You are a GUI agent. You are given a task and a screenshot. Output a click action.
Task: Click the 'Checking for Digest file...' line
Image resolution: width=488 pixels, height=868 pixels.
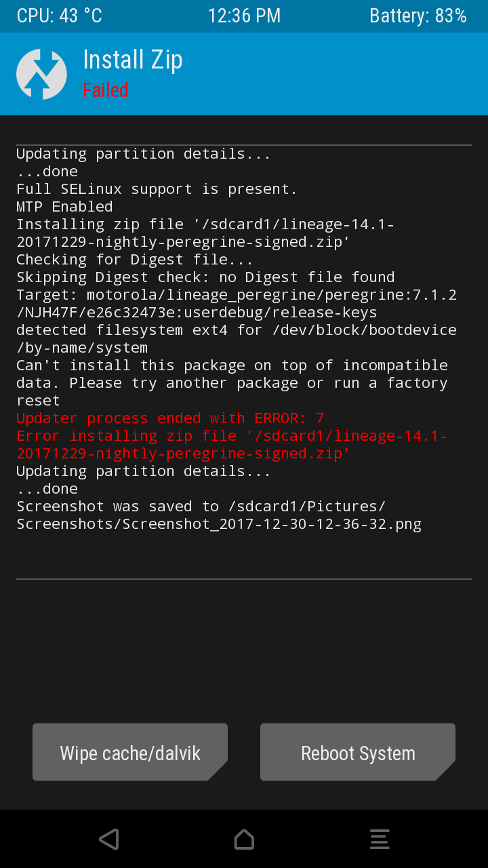point(135,259)
